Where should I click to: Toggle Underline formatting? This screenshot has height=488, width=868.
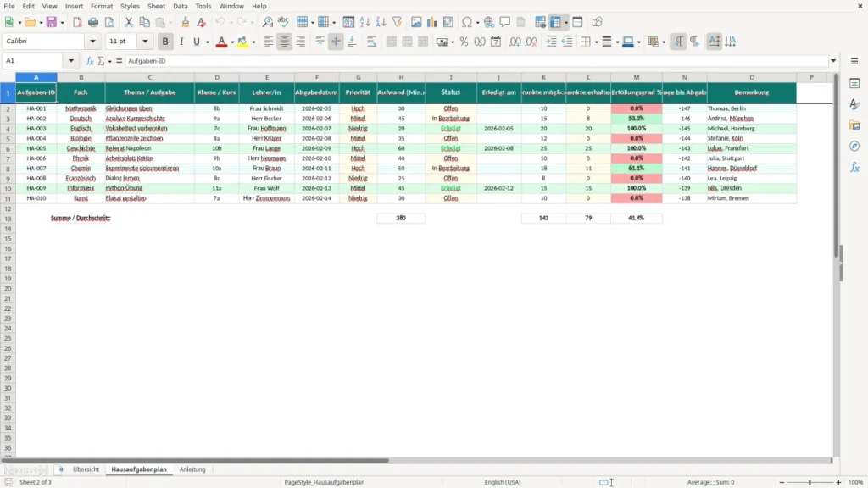(197, 42)
